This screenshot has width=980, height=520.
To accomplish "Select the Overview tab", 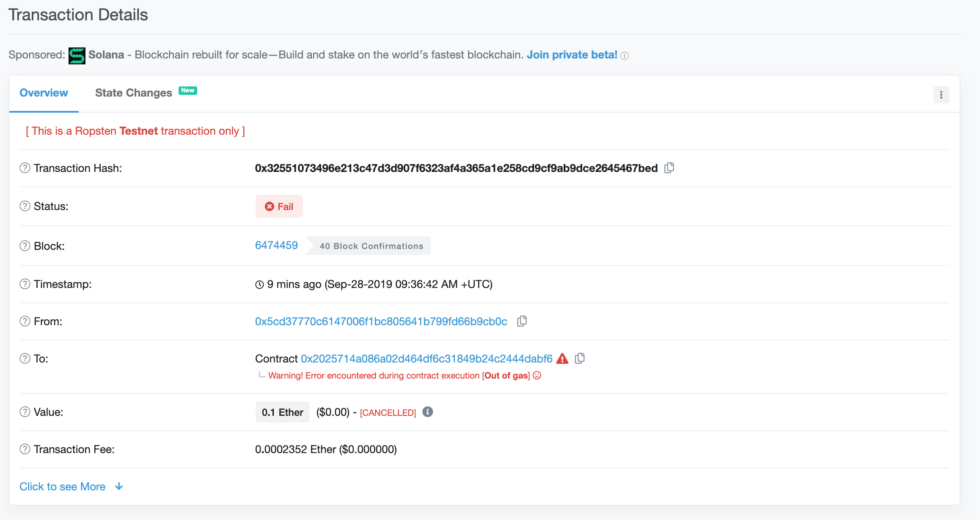I will 44,93.
